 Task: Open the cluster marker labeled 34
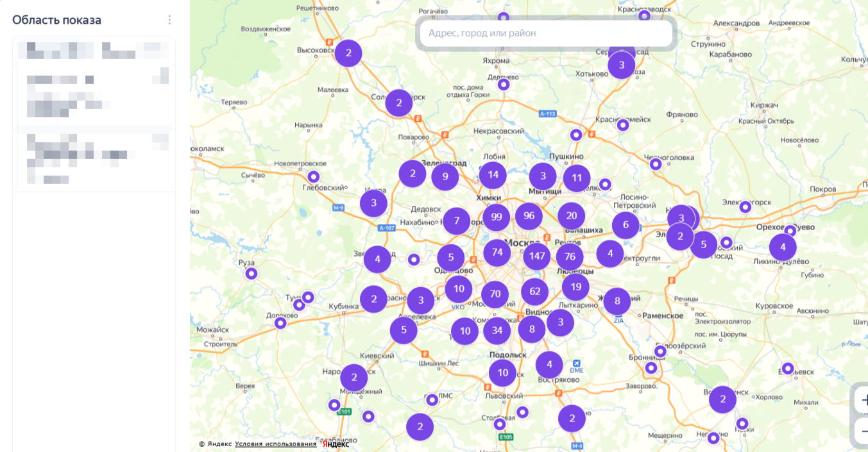point(497,331)
